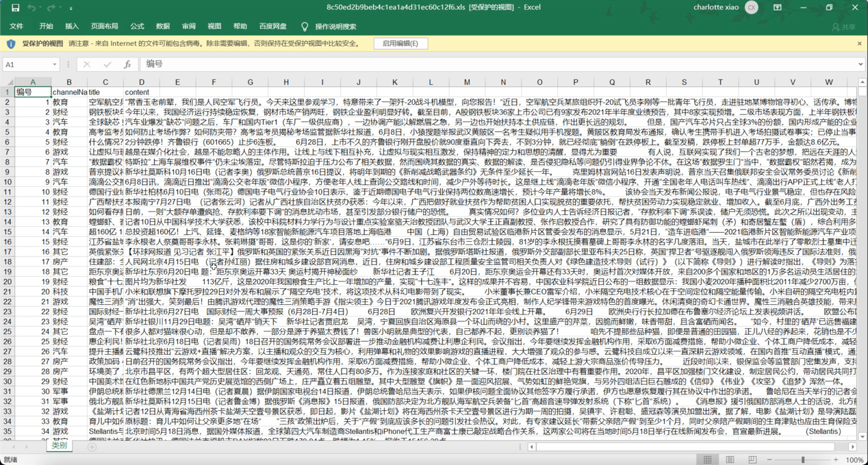This screenshot has height=465, width=868.
Task: Switch to Page Break Preview icon
Action: (x=752, y=460)
